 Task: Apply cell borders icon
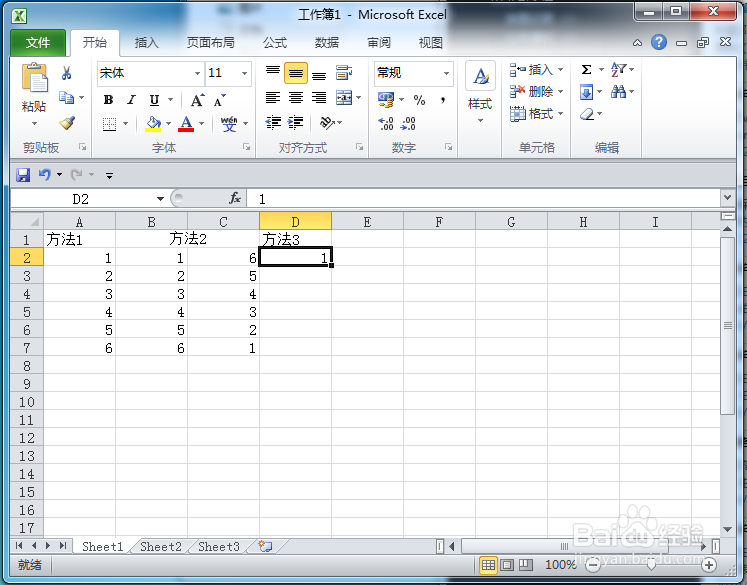tap(110, 124)
